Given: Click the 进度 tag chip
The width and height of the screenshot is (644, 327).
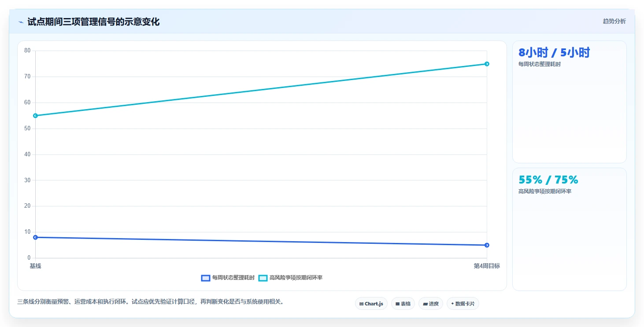Looking at the screenshot, I should click(430, 304).
